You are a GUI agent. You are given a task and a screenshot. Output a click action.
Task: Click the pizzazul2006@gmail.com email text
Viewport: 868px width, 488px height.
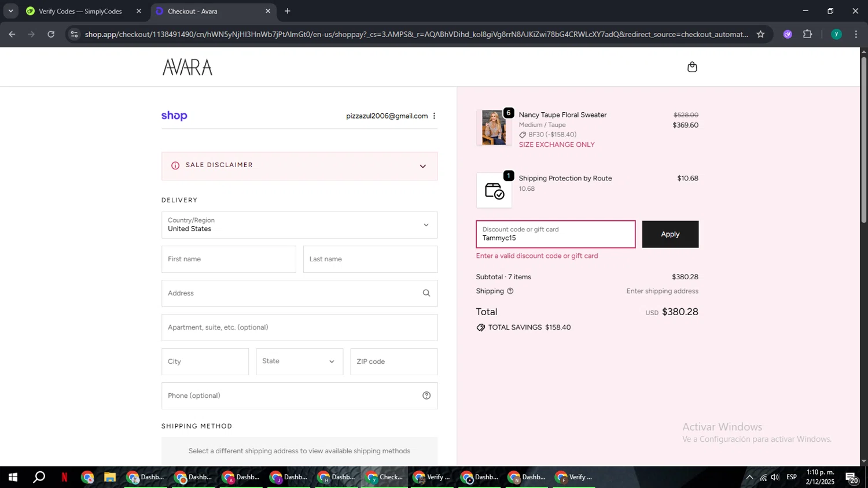(387, 116)
